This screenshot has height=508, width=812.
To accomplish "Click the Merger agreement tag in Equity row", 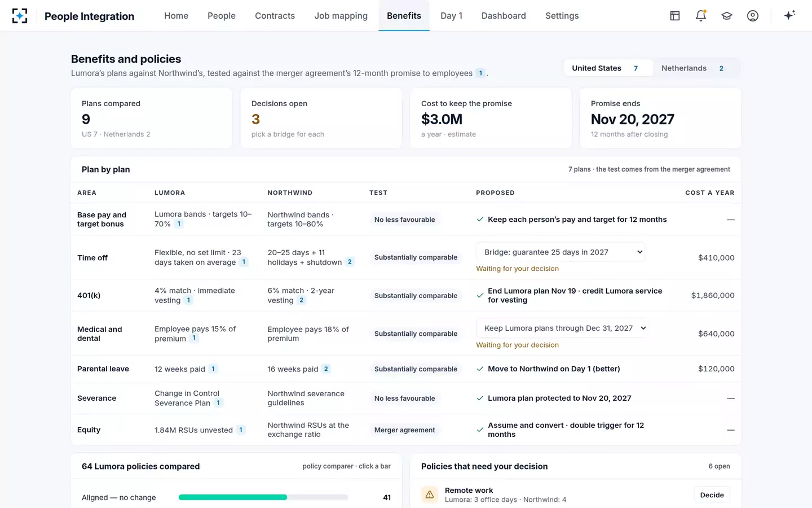I will (x=405, y=430).
